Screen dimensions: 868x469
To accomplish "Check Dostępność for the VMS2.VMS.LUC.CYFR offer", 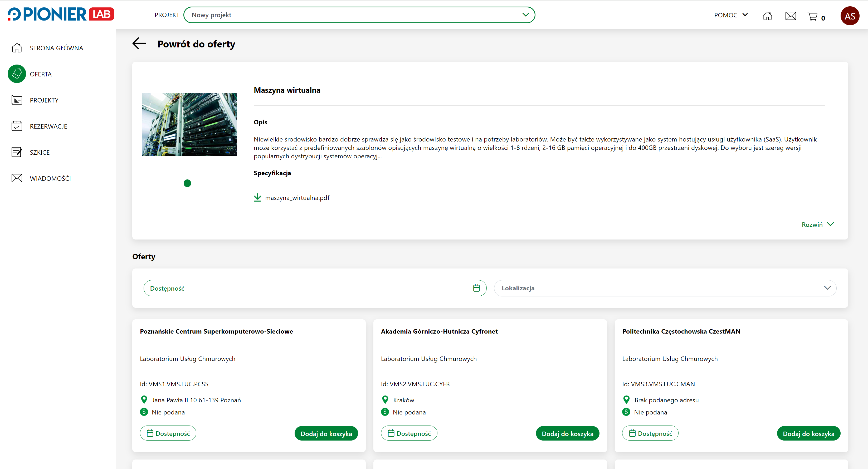I will coord(409,433).
